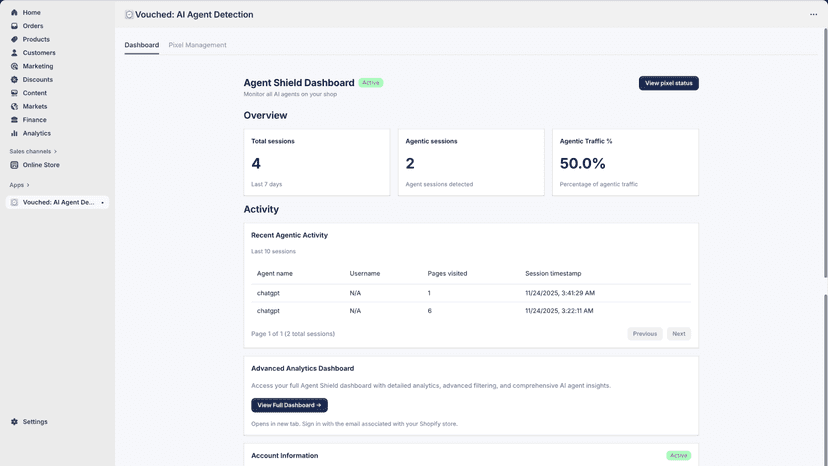Expand the Apps section chevron
828x466 pixels.
28,185
